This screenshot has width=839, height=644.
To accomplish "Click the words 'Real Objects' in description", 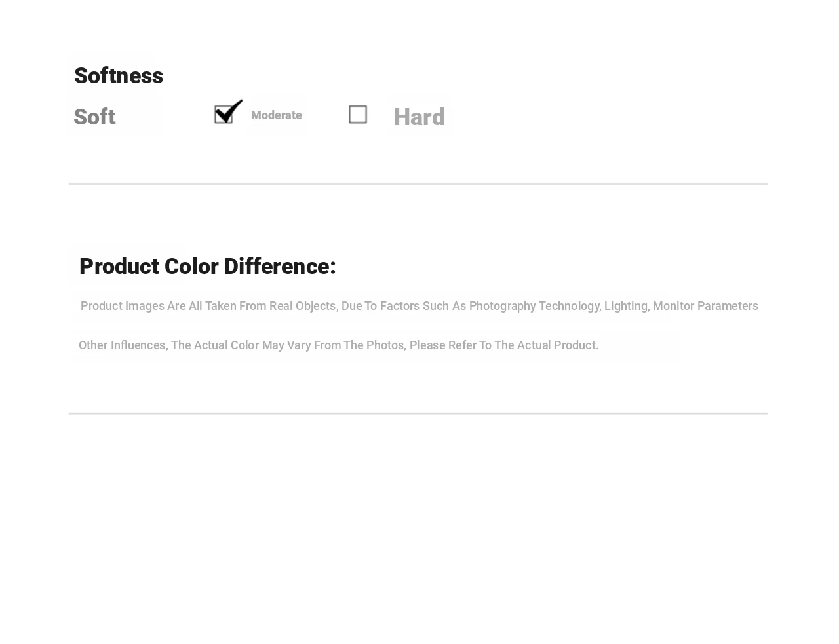I will (x=302, y=306).
